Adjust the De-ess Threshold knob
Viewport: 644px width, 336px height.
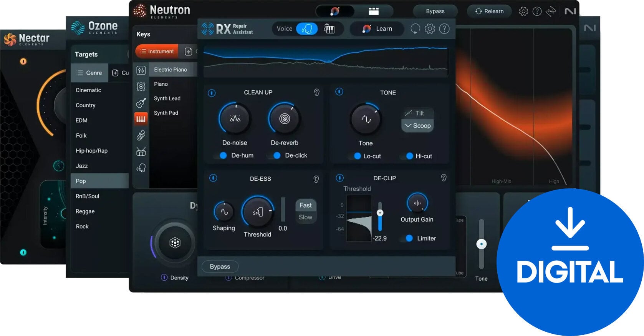[258, 212]
